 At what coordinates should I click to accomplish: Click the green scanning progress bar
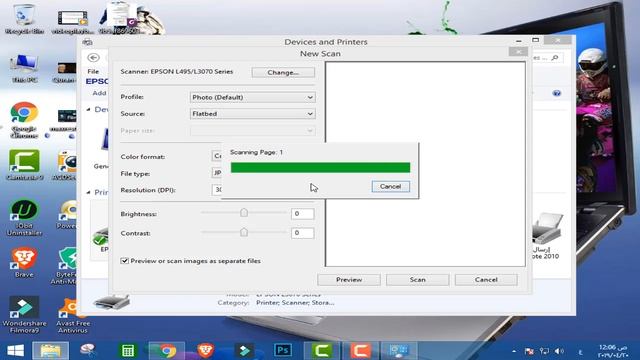[320, 167]
